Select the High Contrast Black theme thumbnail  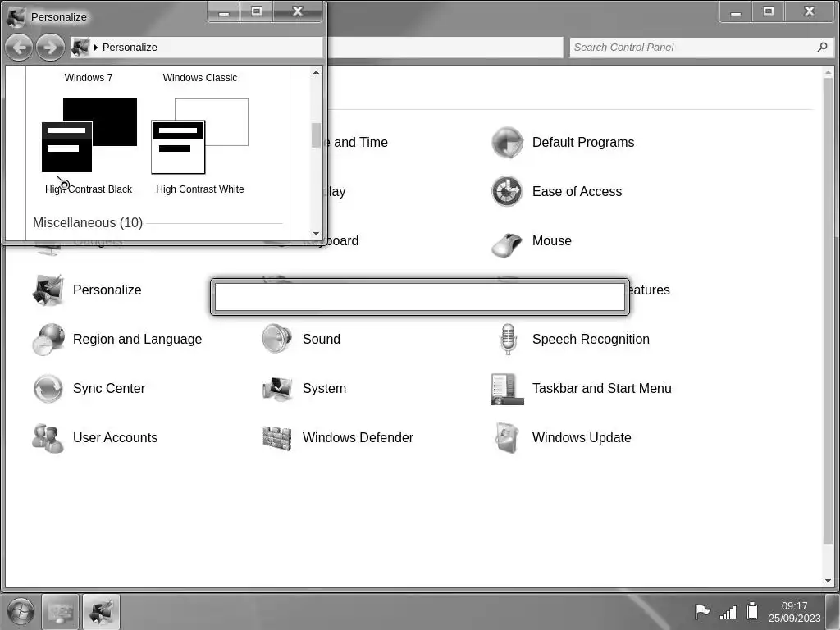[89, 135]
